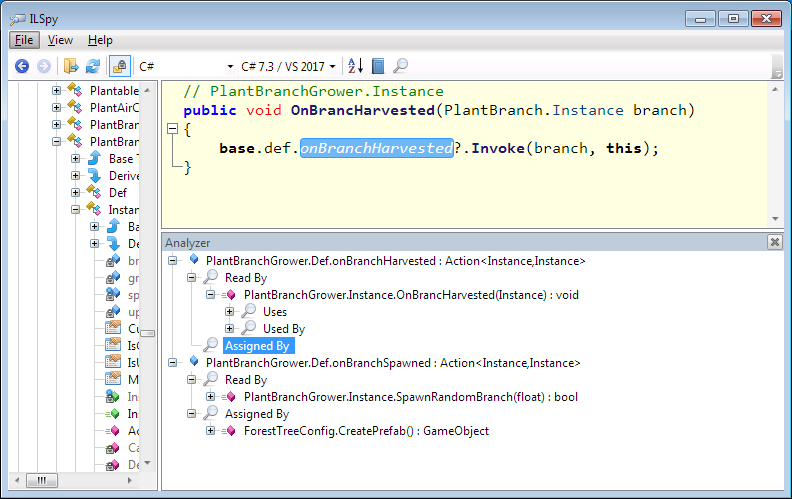The height and width of the screenshot is (499, 792).
Task: Open the View menu
Action: [x=60, y=40]
